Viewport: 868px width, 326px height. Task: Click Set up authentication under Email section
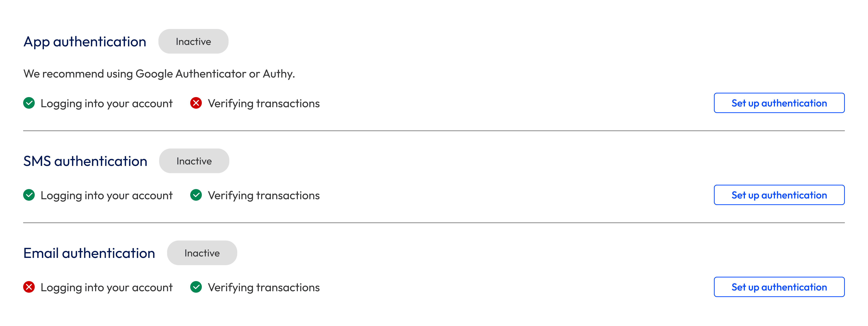tap(779, 287)
